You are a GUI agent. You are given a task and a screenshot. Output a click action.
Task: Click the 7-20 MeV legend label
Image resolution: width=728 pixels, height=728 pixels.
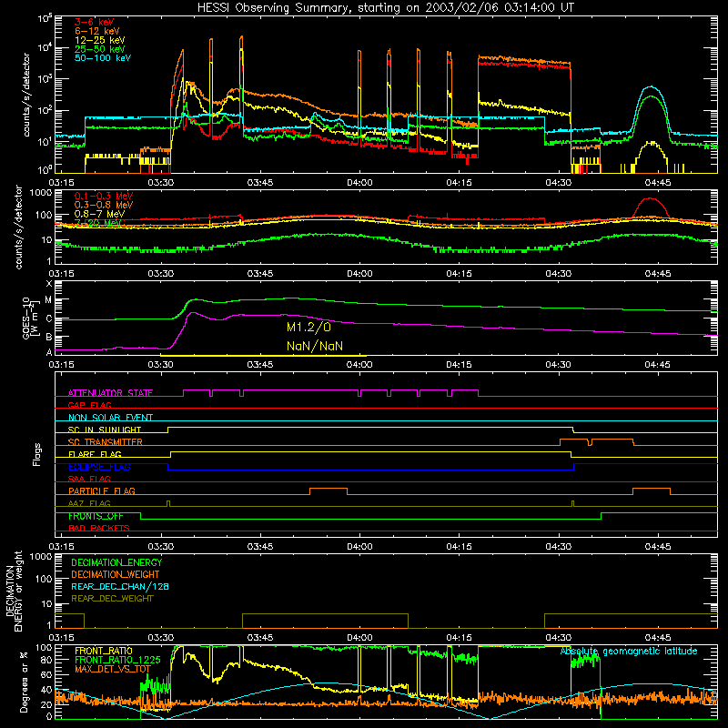coord(98,223)
